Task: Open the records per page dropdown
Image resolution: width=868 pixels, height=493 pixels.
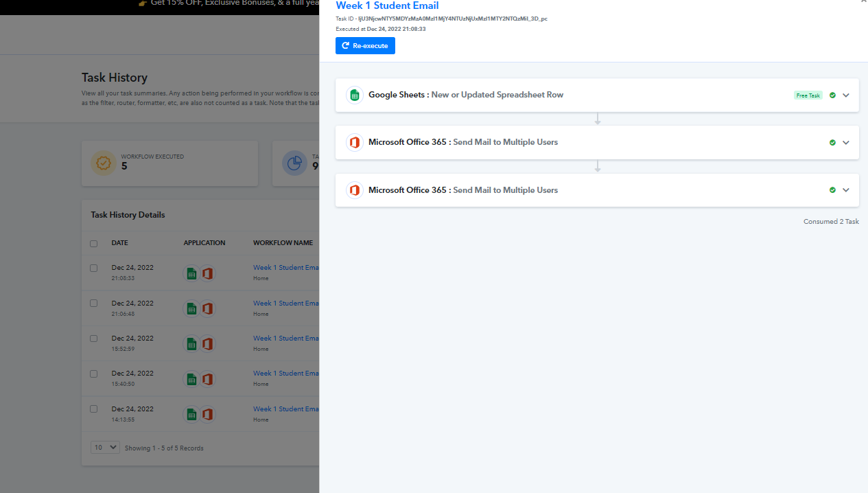Action: pyautogui.click(x=105, y=447)
